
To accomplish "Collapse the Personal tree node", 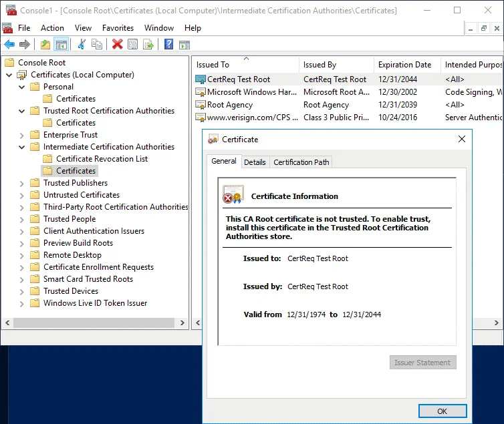I will 22,87.
